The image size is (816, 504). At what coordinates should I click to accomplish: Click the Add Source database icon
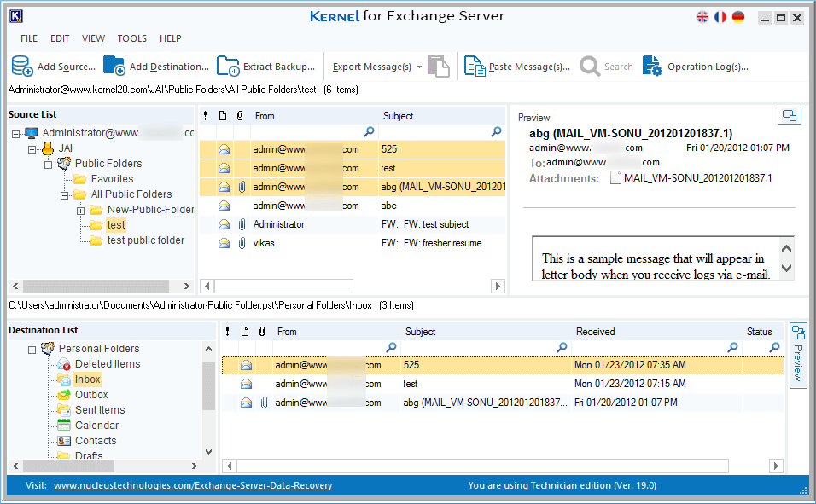pyautogui.click(x=22, y=66)
